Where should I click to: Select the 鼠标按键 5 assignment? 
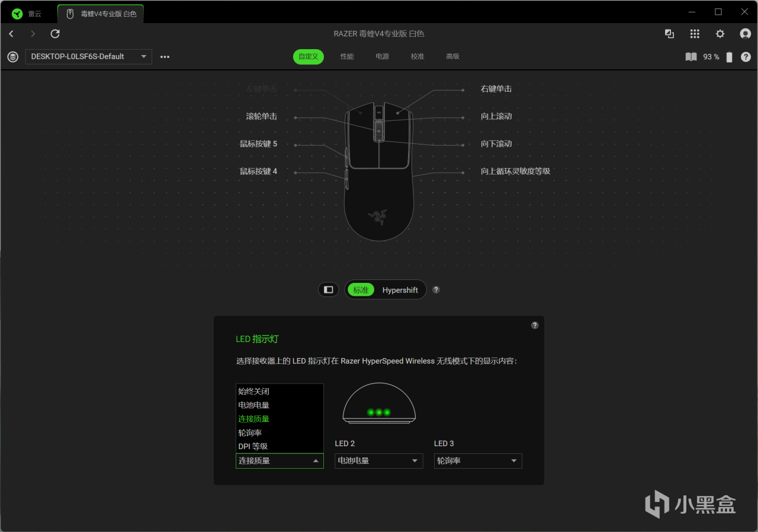click(x=258, y=144)
